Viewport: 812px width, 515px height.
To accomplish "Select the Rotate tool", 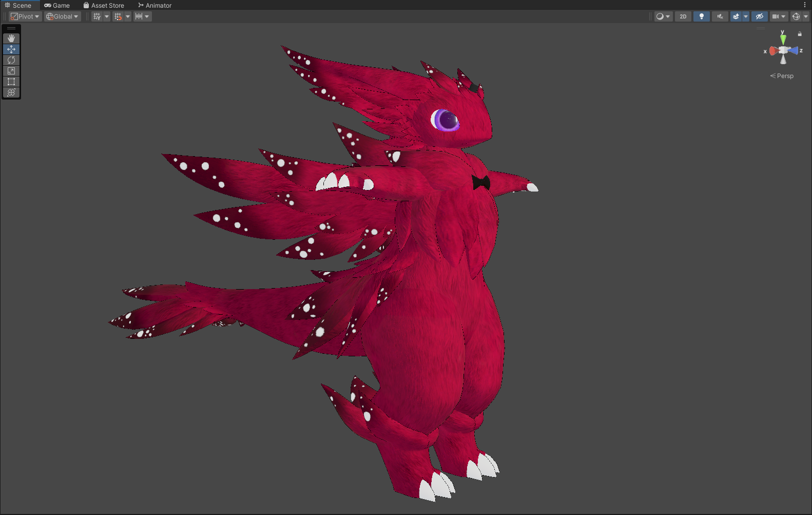I will pos(11,60).
